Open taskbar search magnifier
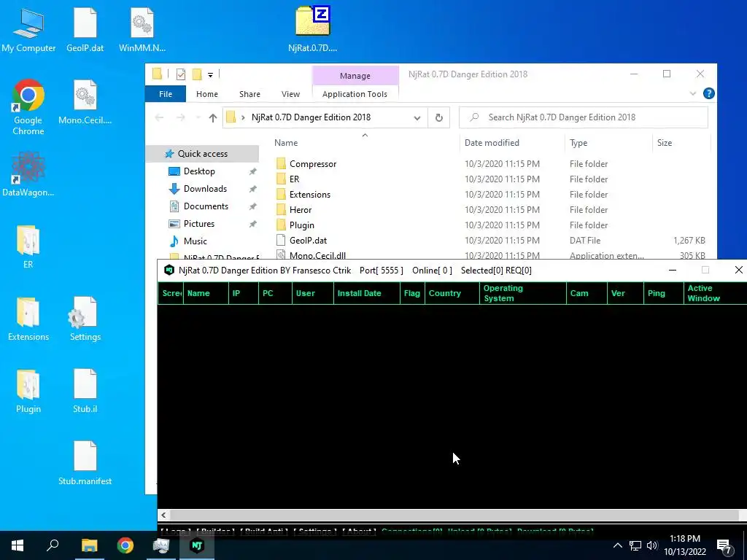747x560 pixels. (53, 545)
